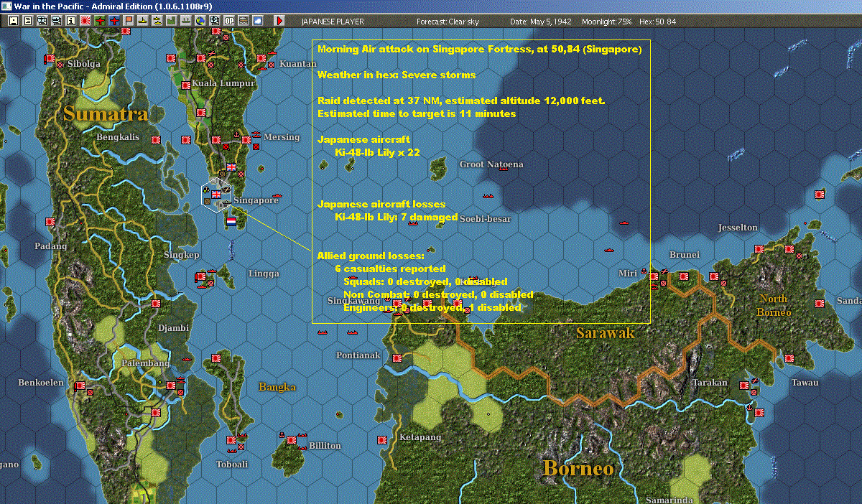Click the weather cloud toolbar icon
Image resolution: width=862 pixels, height=504 pixels.
tap(257, 21)
